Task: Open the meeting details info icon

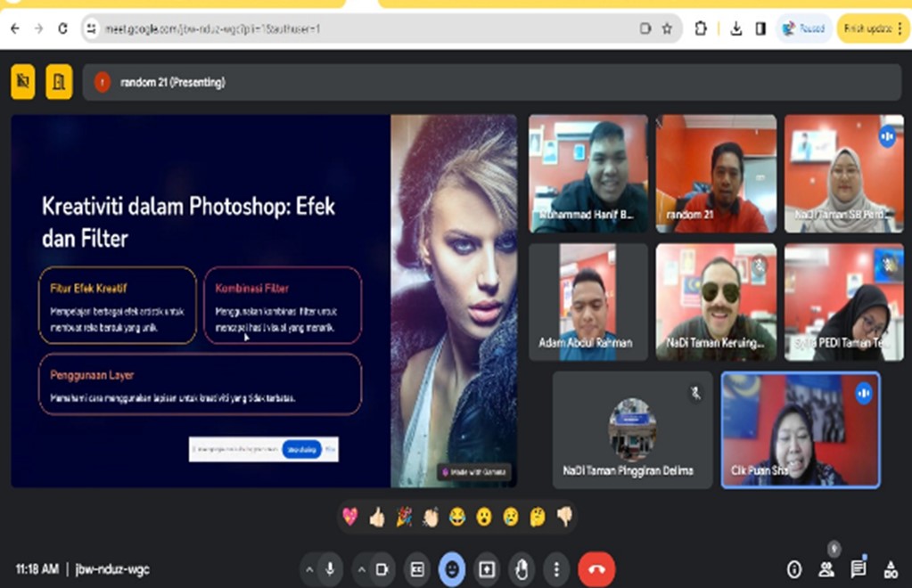Action: coord(793,569)
